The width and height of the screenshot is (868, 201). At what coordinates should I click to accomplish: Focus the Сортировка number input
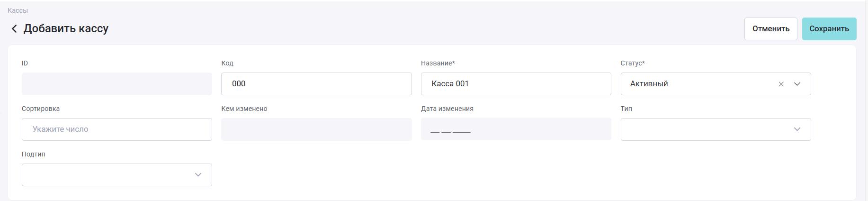[x=116, y=129]
